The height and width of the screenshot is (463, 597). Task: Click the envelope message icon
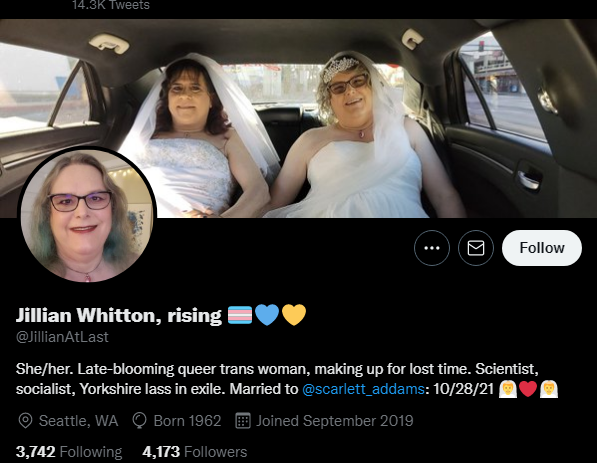coord(476,248)
